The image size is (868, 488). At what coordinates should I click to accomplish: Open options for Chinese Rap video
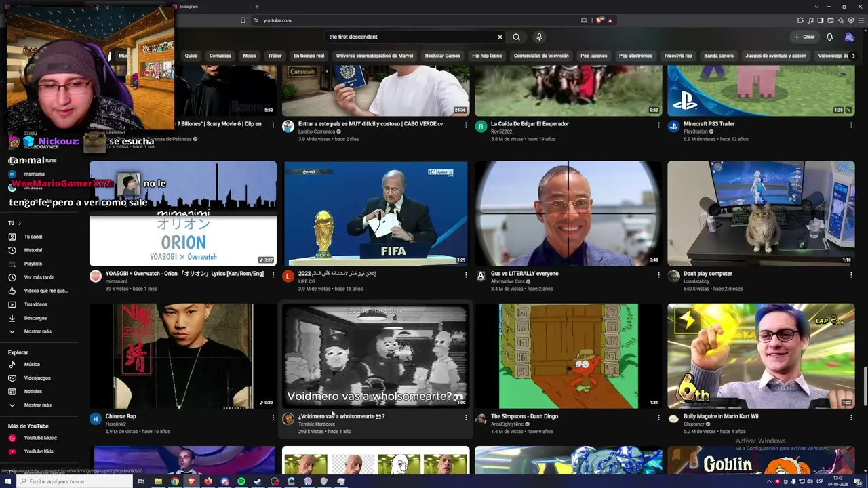coord(273,418)
